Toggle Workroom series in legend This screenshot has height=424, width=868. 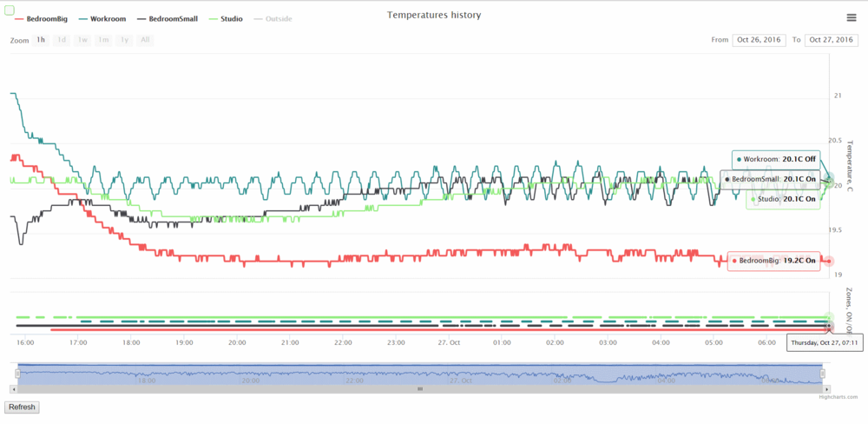[x=101, y=19]
